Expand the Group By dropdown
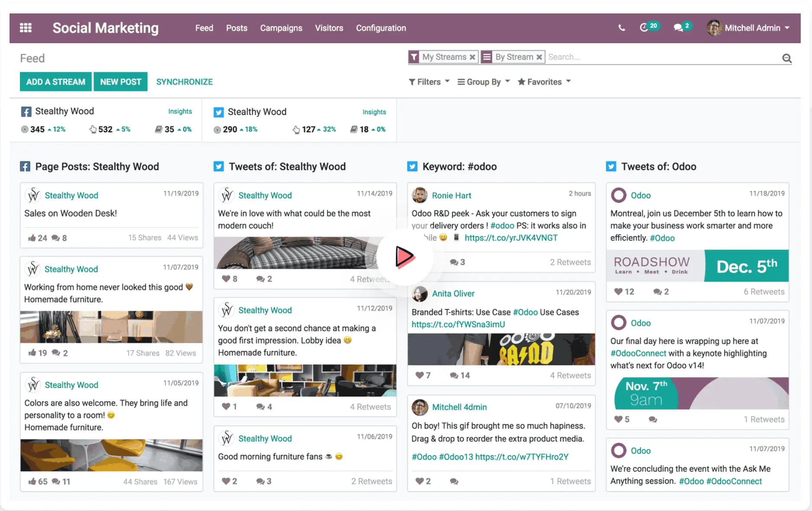Screen dimensions: 812x511 point(484,82)
